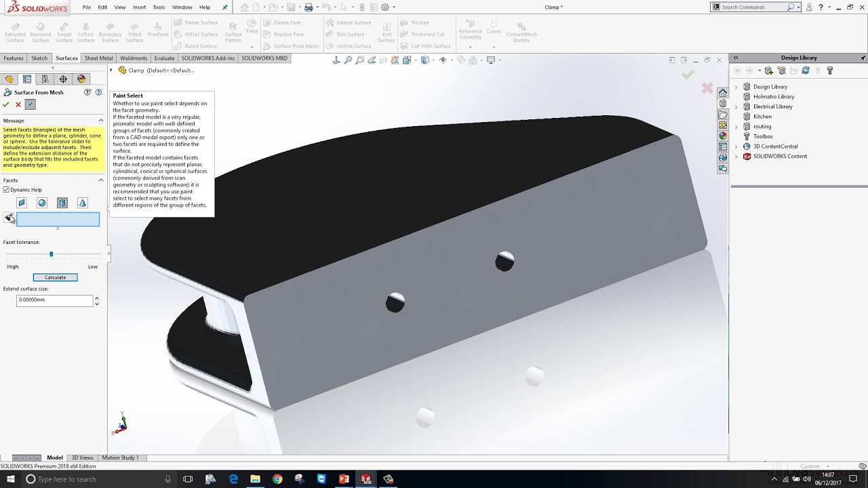Expand the routing library node
Viewport: 868px width, 488px height.
pos(736,126)
